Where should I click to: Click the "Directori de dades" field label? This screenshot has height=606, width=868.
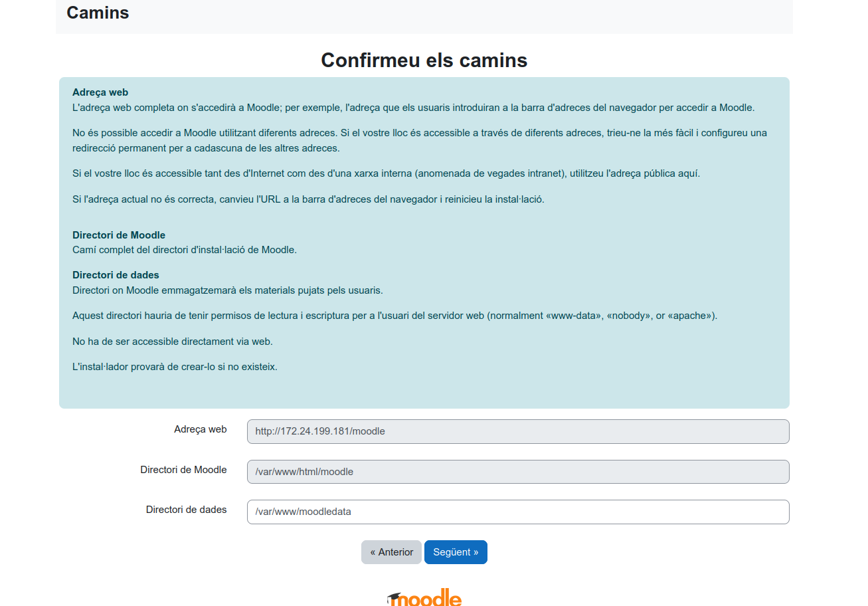tap(186, 510)
